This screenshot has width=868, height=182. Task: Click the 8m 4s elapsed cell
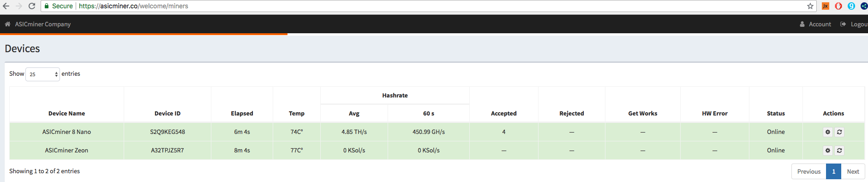(x=242, y=151)
